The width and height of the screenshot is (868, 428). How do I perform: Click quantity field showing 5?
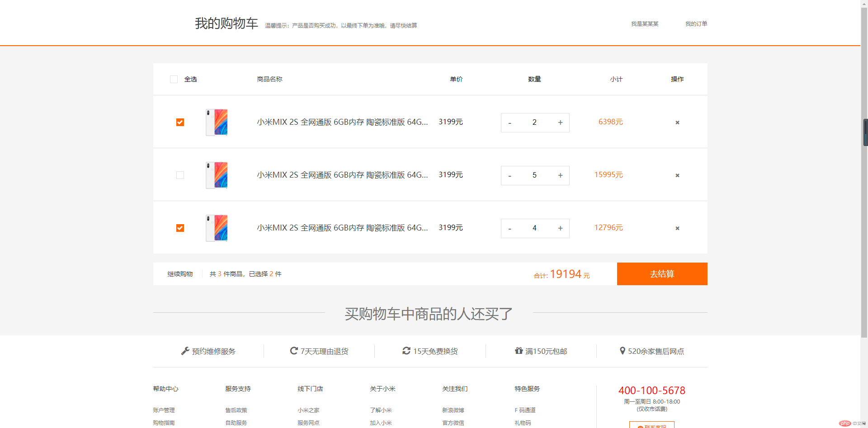click(534, 175)
